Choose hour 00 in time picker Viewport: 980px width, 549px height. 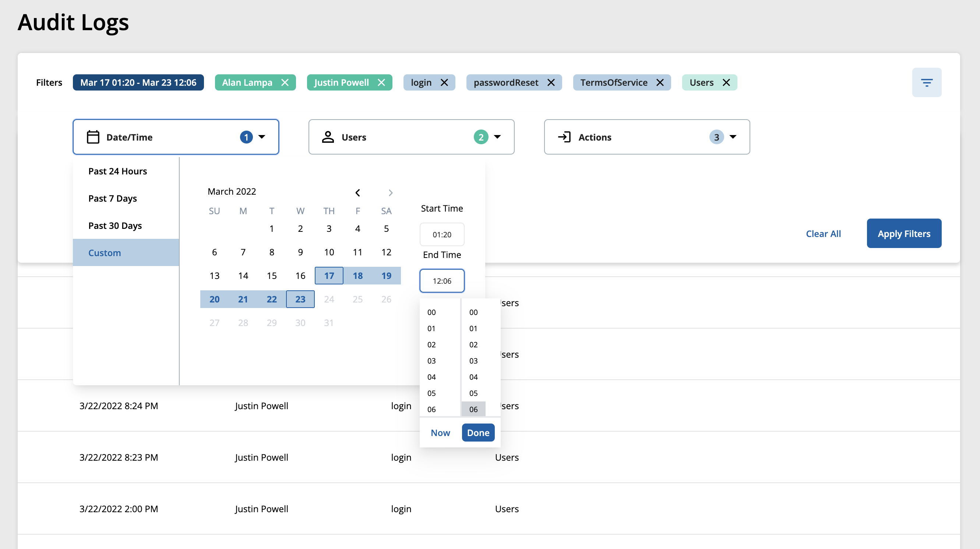[x=431, y=312]
